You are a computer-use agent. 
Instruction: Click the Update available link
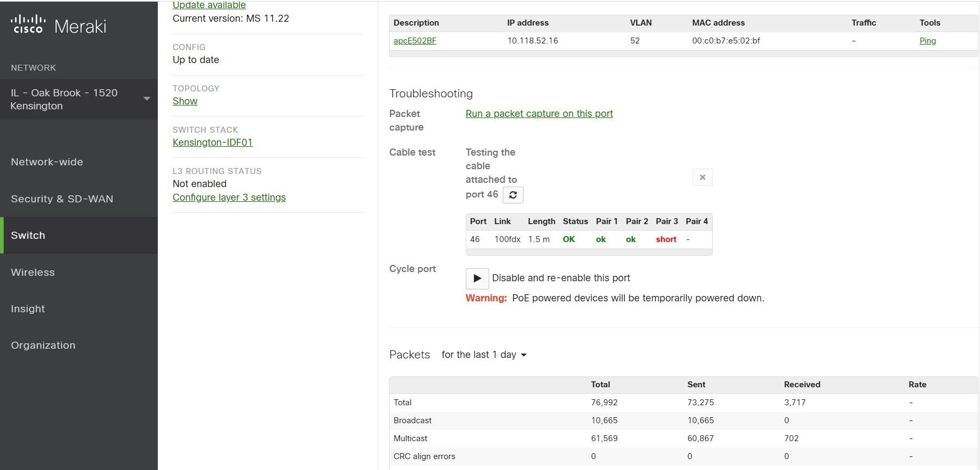pos(209,5)
